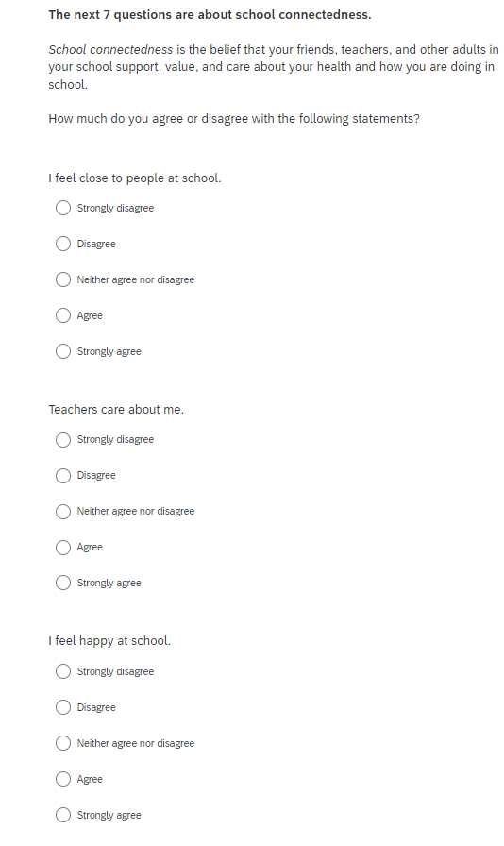The height and width of the screenshot is (846, 504).
Task: Click the 'Strongly agree' label under Teachers care about me
Action: tap(109, 584)
